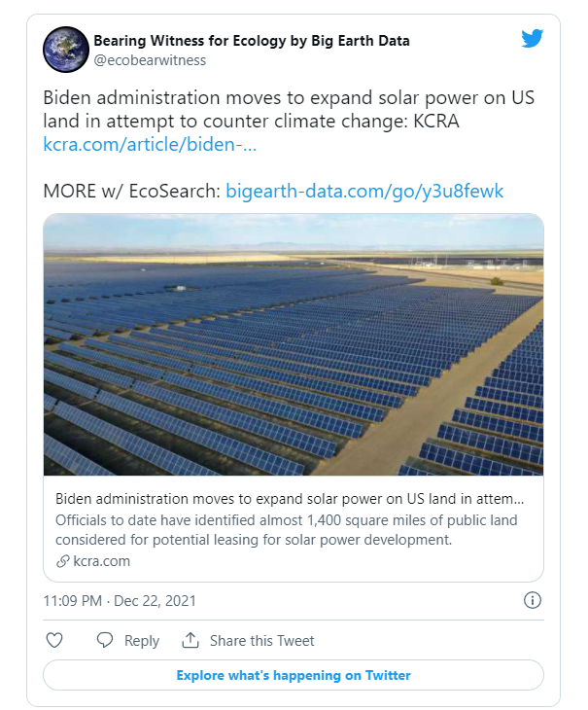Open the kcra.com/article/biden link in tweet

point(150,145)
